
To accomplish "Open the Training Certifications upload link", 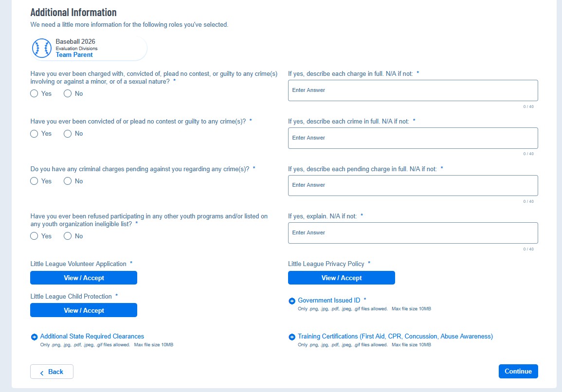I will click(x=395, y=337).
